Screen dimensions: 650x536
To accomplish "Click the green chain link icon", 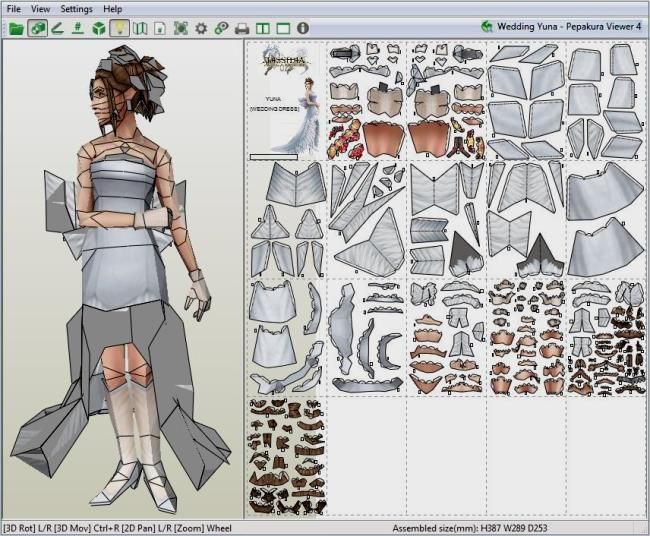I will (x=221, y=29).
